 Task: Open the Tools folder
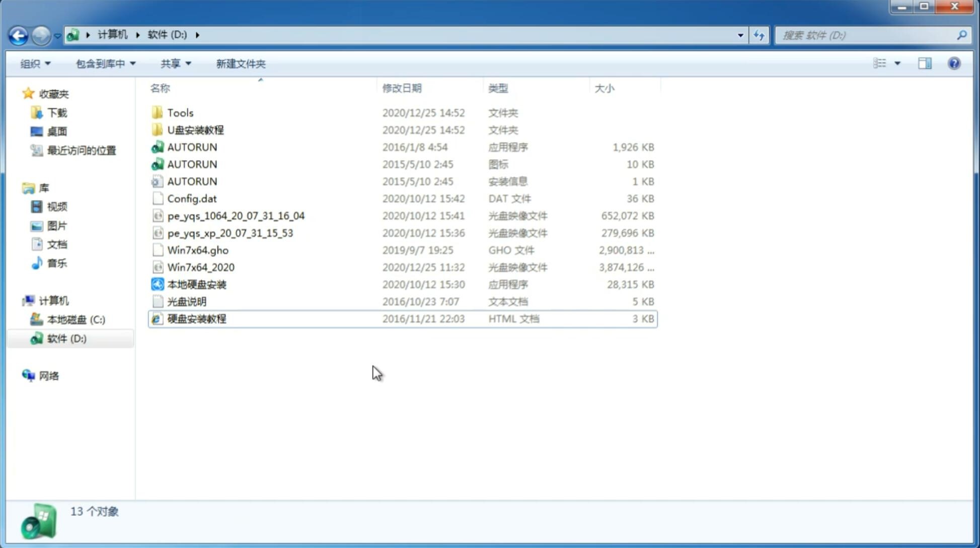(180, 112)
